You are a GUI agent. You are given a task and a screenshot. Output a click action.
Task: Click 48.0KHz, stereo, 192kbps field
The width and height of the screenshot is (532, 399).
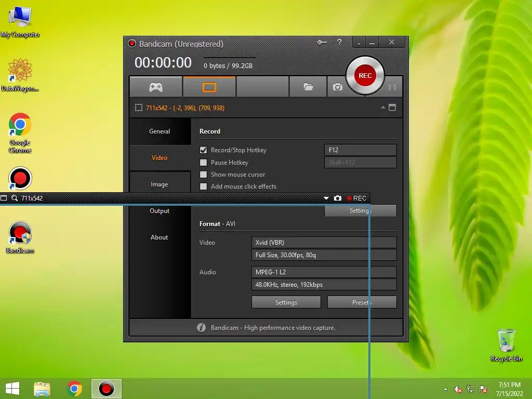[x=324, y=284]
